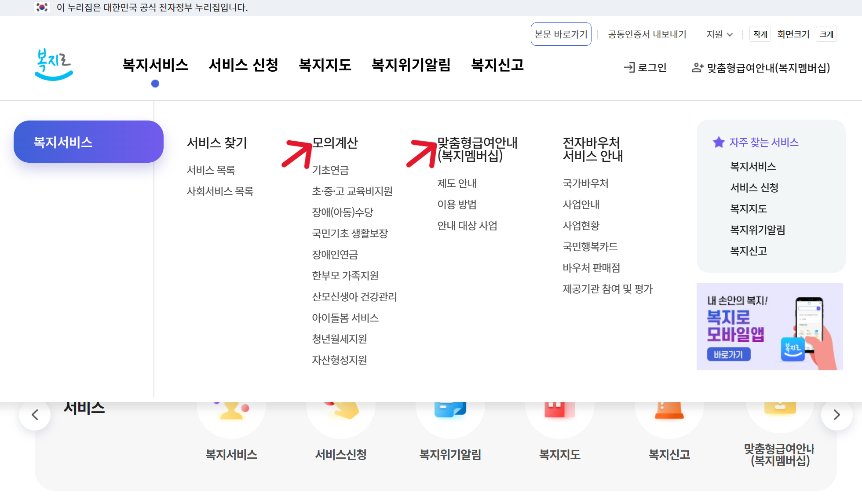862x504 pixels.
Task: Click the star beside 자주 찾는 서비스
Action: click(718, 142)
